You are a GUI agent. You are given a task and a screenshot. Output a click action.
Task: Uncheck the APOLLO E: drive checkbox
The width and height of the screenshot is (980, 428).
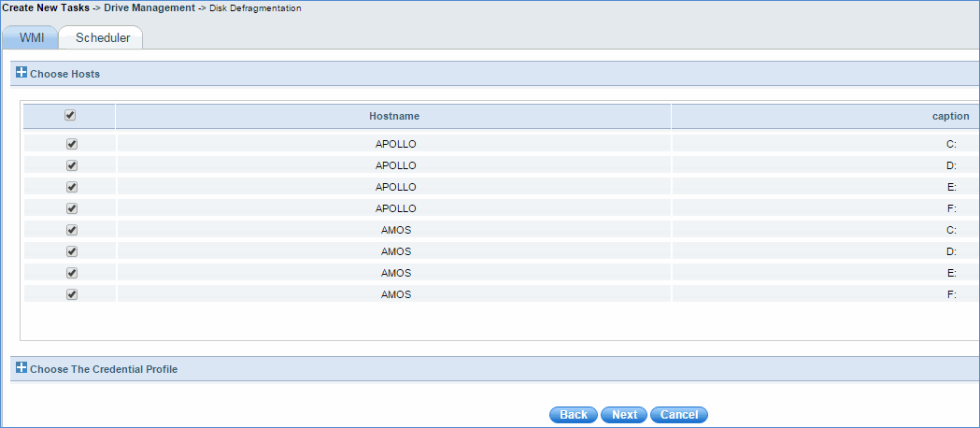pos(72,187)
